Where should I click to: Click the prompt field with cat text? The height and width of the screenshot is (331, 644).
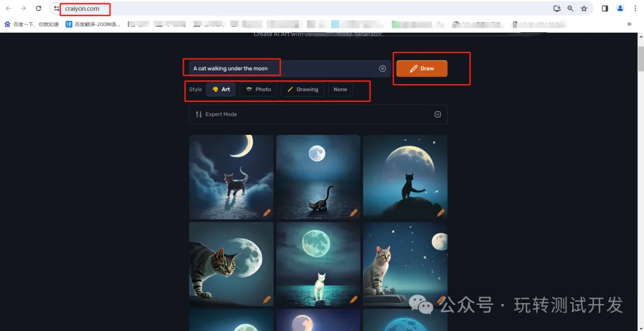click(290, 69)
